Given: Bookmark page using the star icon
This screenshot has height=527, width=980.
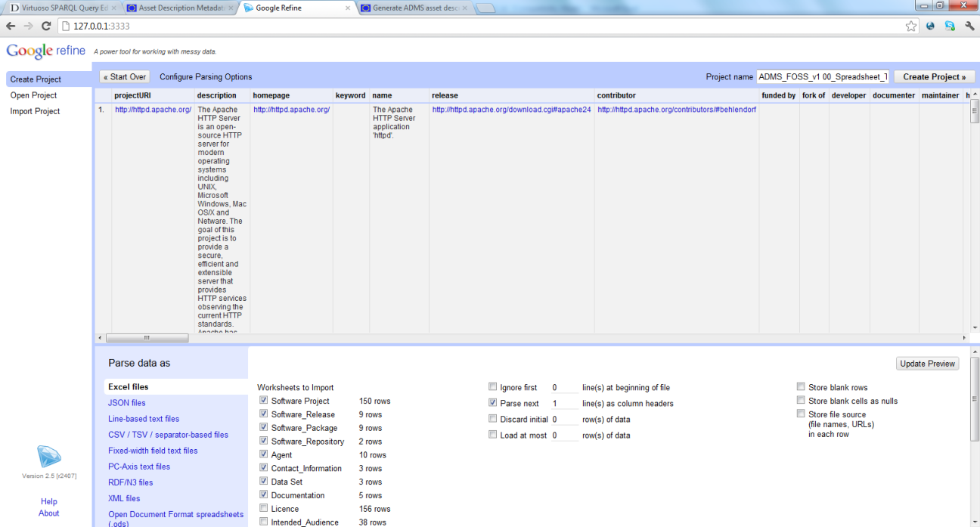Looking at the screenshot, I should [911, 26].
